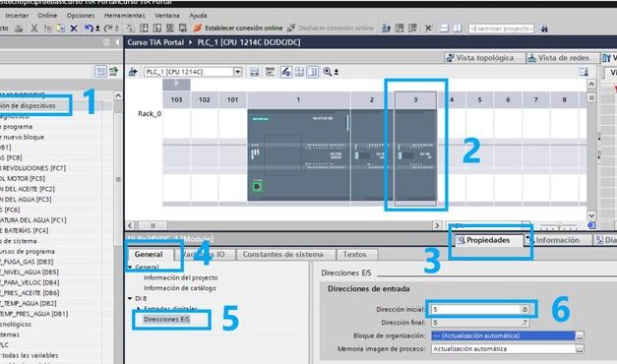
Task: Redo the last undone action
Action: [x=108, y=29]
